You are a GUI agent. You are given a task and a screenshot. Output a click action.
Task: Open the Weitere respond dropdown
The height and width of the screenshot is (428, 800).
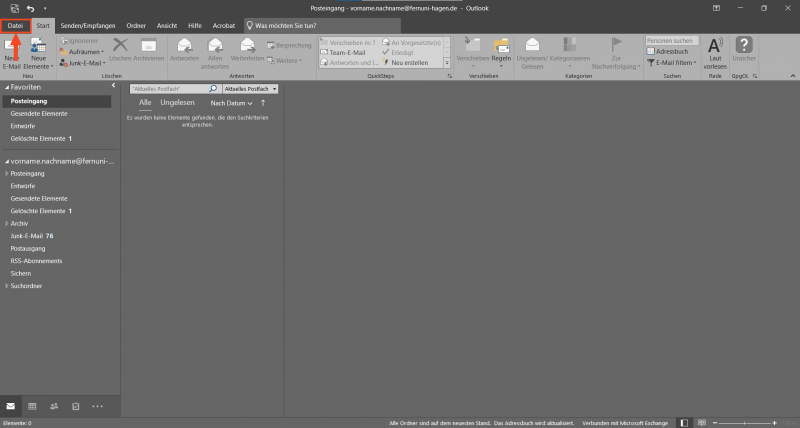(x=285, y=61)
